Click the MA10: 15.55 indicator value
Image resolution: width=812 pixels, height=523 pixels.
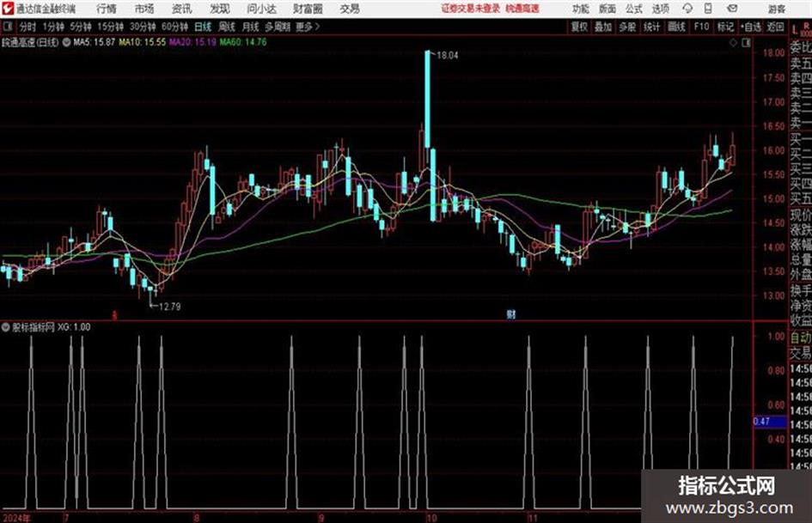tap(143, 42)
